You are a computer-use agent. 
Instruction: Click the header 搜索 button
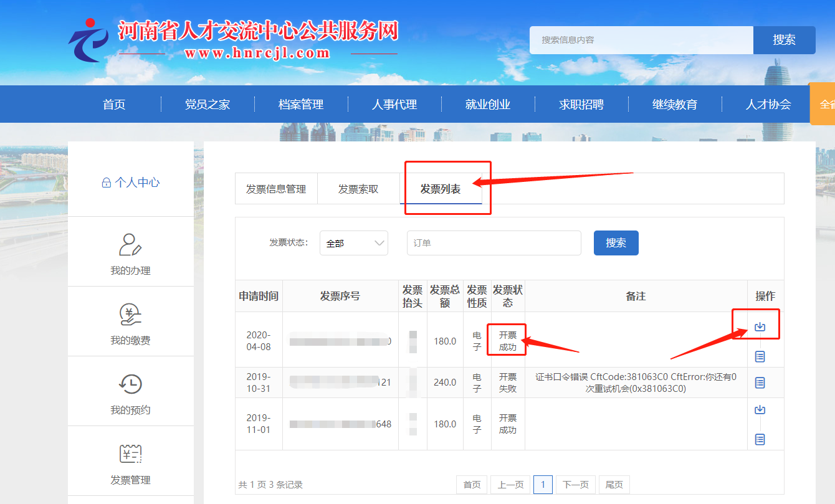pos(785,40)
